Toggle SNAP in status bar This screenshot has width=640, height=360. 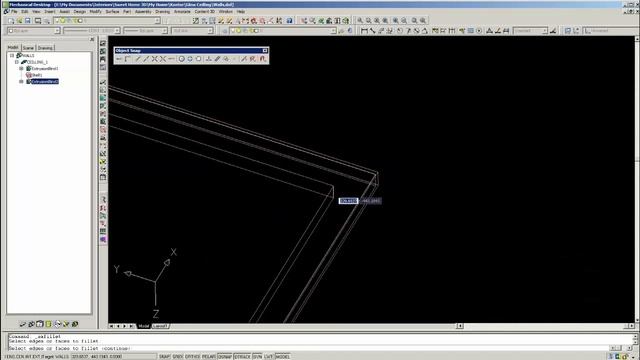click(164, 357)
